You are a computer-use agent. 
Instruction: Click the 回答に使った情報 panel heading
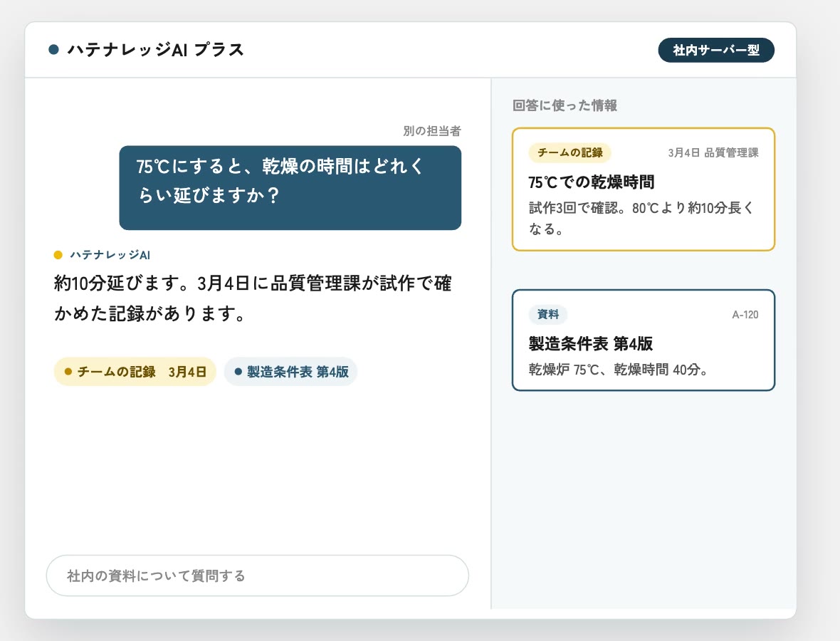[x=565, y=105]
